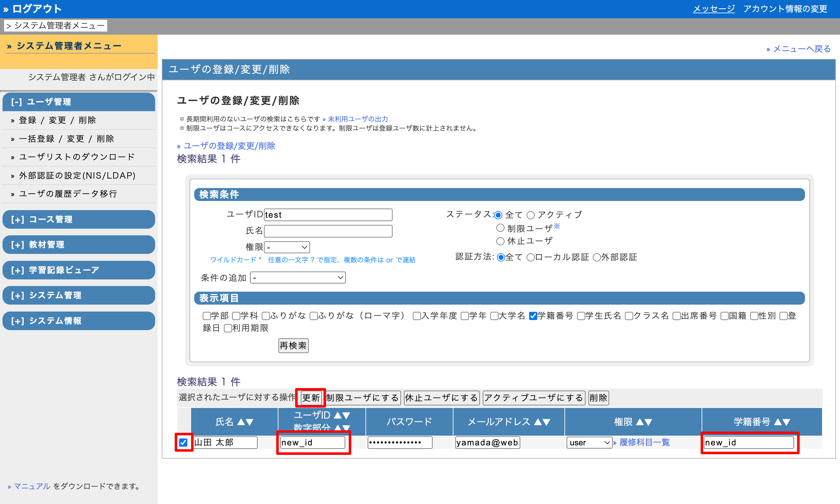This screenshot has width=840, height=504.
Task: Enable the ふりがな display checkbox
Action: 266,316
